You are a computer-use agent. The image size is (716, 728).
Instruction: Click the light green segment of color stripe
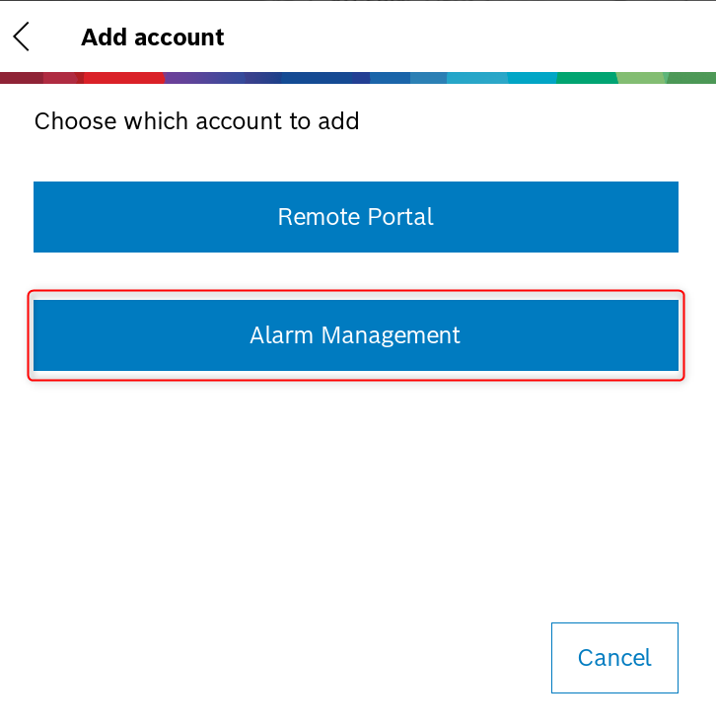643,77
